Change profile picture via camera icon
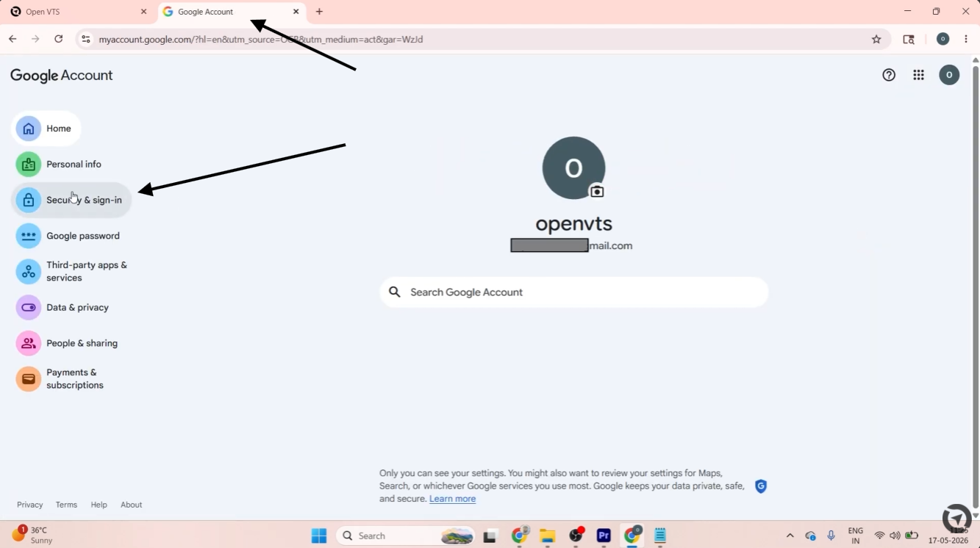 click(x=597, y=192)
